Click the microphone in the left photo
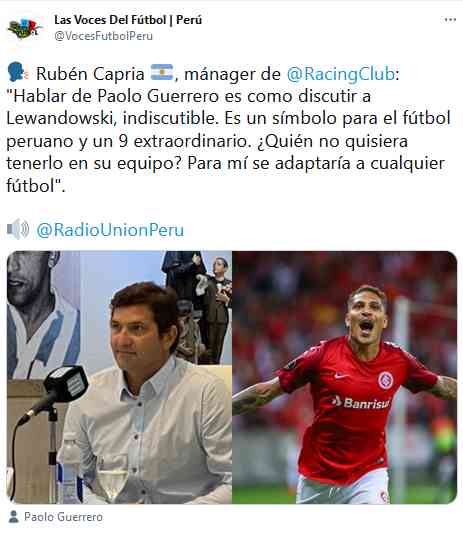This screenshot has height=535, width=463. pos(55,392)
